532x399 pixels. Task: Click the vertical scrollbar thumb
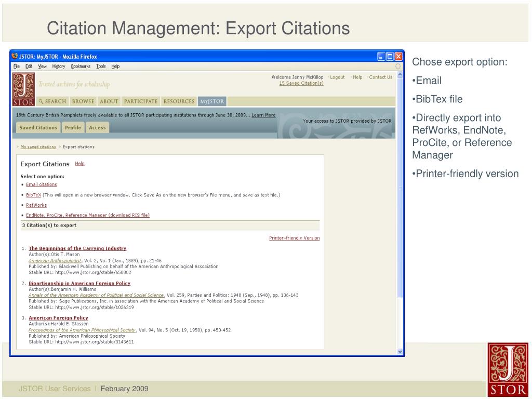400,188
